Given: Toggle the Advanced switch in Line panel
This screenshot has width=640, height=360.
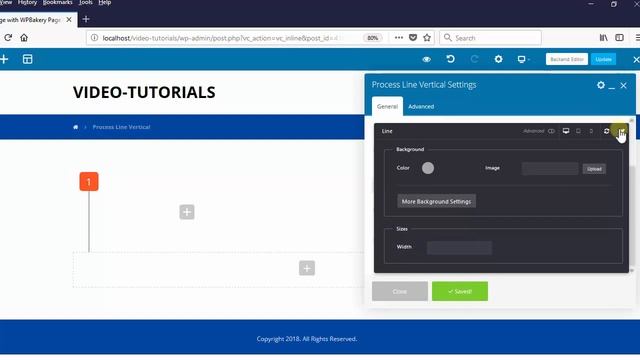Looking at the screenshot, I should pos(551,131).
